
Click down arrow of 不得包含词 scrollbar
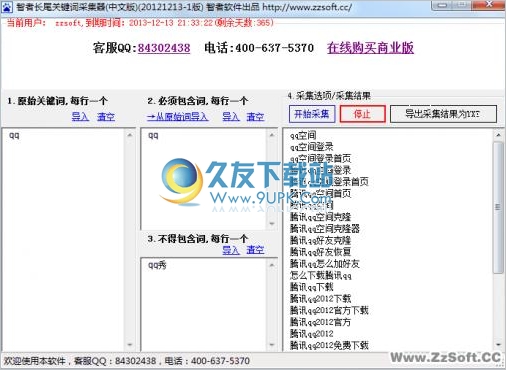(x=272, y=345)
